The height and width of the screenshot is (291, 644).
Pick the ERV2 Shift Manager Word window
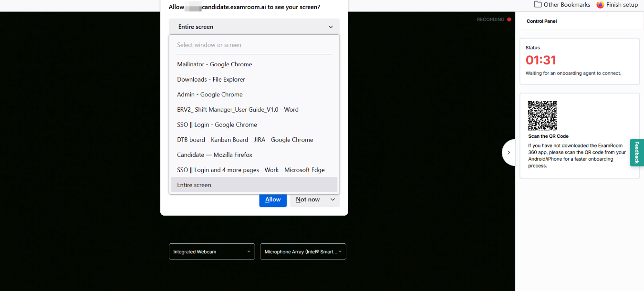238,110
